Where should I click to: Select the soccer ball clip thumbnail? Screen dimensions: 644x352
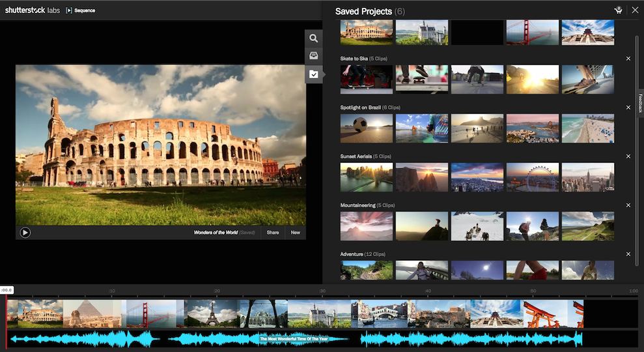click(366, 128)
